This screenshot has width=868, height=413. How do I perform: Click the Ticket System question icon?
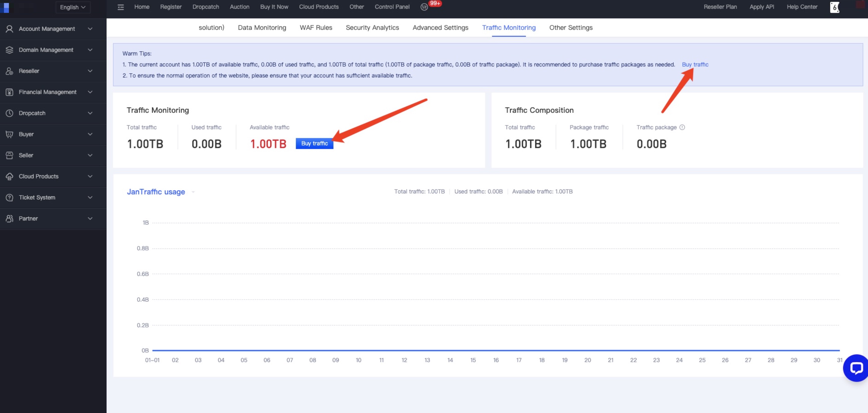point(9,197)
